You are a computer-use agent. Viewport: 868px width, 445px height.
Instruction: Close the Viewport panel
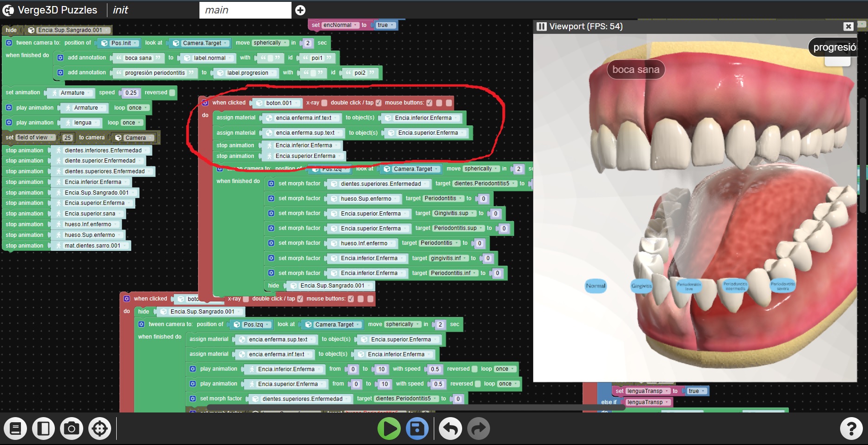848,26
